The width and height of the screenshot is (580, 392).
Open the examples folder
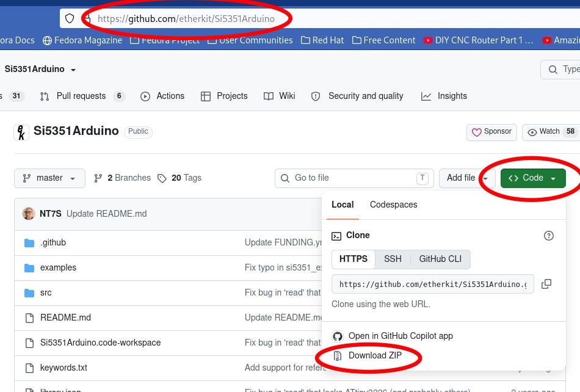click(x=58, y=267)
